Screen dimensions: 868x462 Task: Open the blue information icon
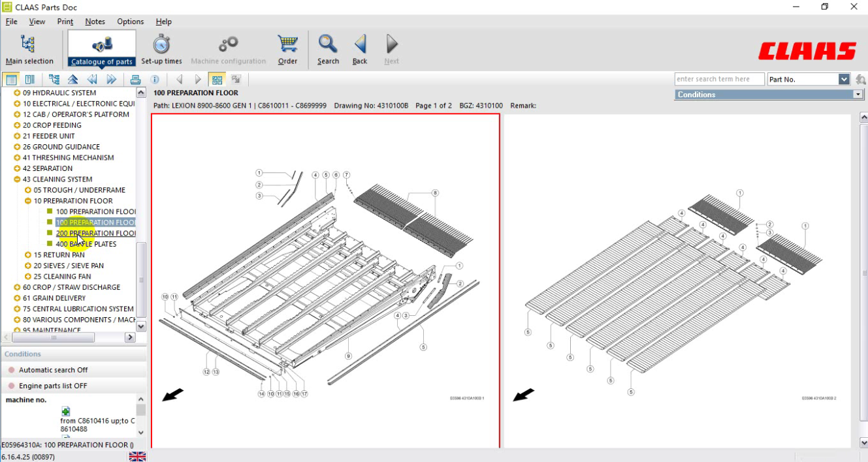click(155, 80)
